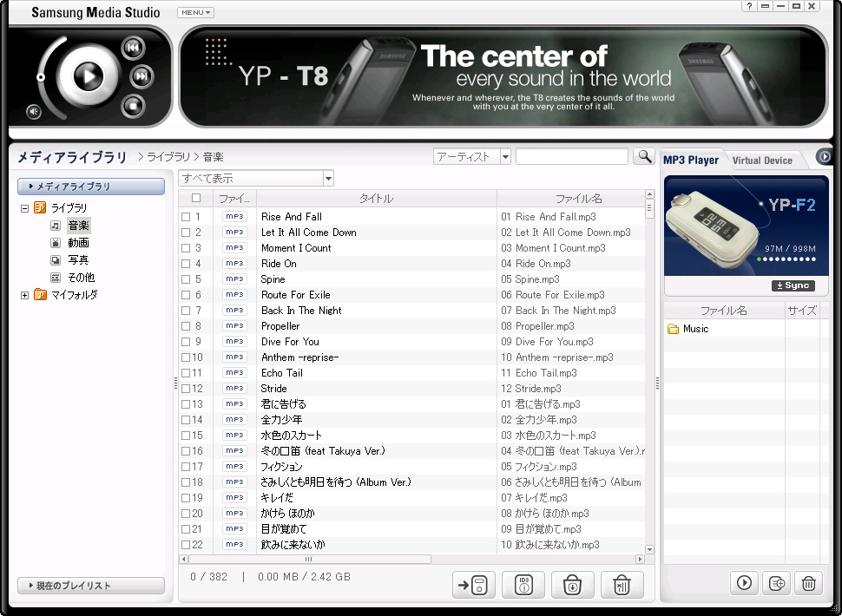The width and height of the screenshot is (842, 616).
Task: Open the すべて表示 dropdown list
Action: coord(328,179)
